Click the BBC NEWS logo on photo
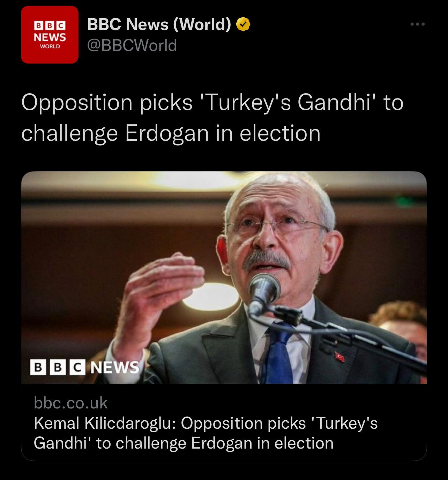This screenshot has height=480, width=448. pyautogui.click(x=84, y=367)
